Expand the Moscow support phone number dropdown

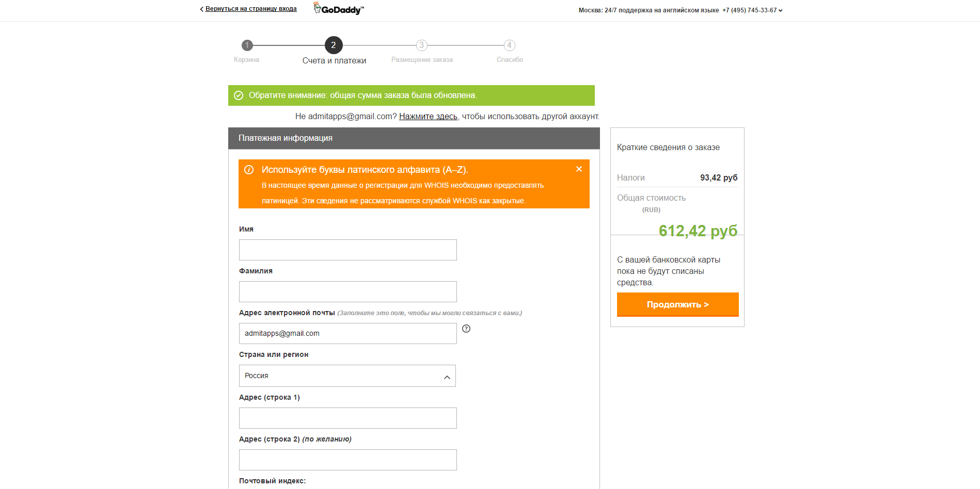780,10
